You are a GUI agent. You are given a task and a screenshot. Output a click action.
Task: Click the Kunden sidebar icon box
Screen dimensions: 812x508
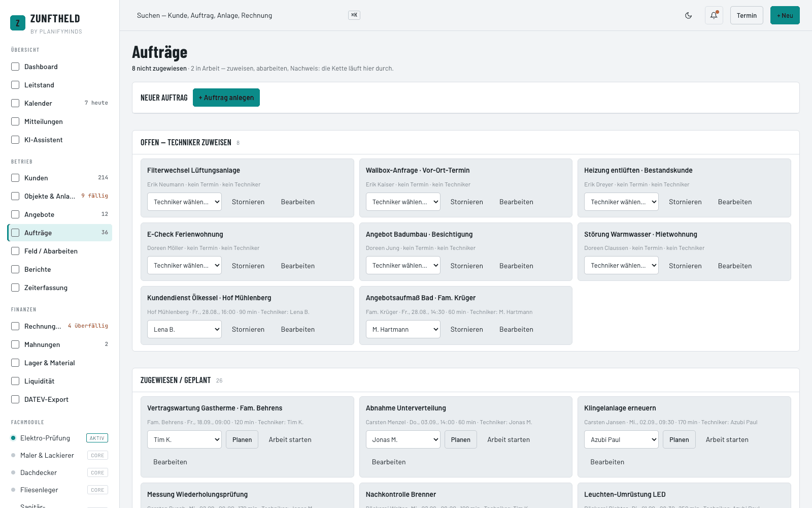point(15,178)
